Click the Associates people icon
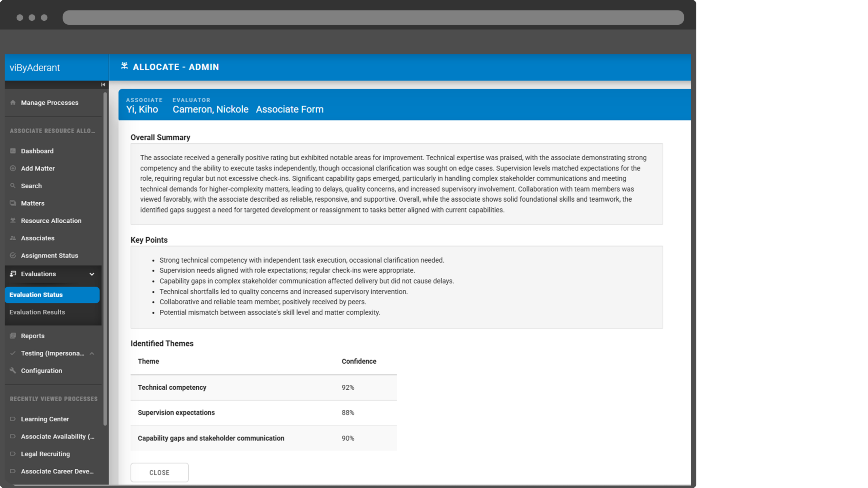 click(x=13, y=238)
